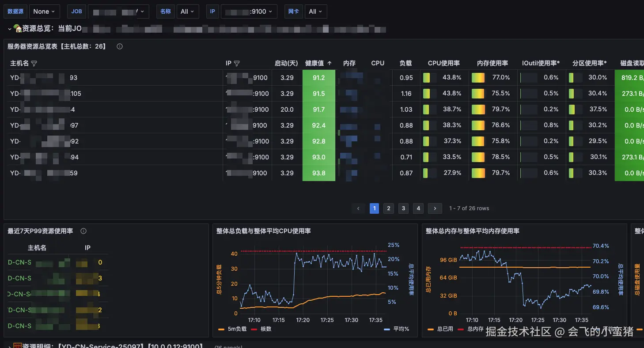Go to next page with right arrow
The width and height of the screenshot is (644, 348).
click(435, 208)
